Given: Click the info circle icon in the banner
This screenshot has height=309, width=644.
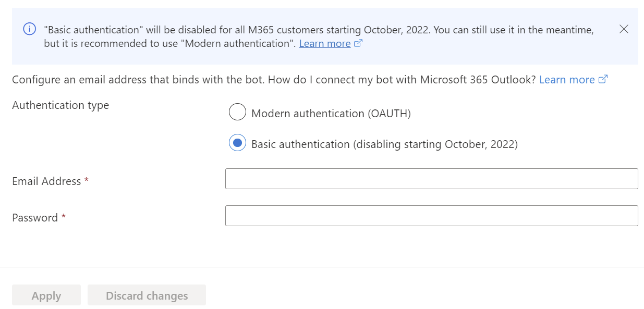Looking at the screenshot, I should (x=29, y=29).
